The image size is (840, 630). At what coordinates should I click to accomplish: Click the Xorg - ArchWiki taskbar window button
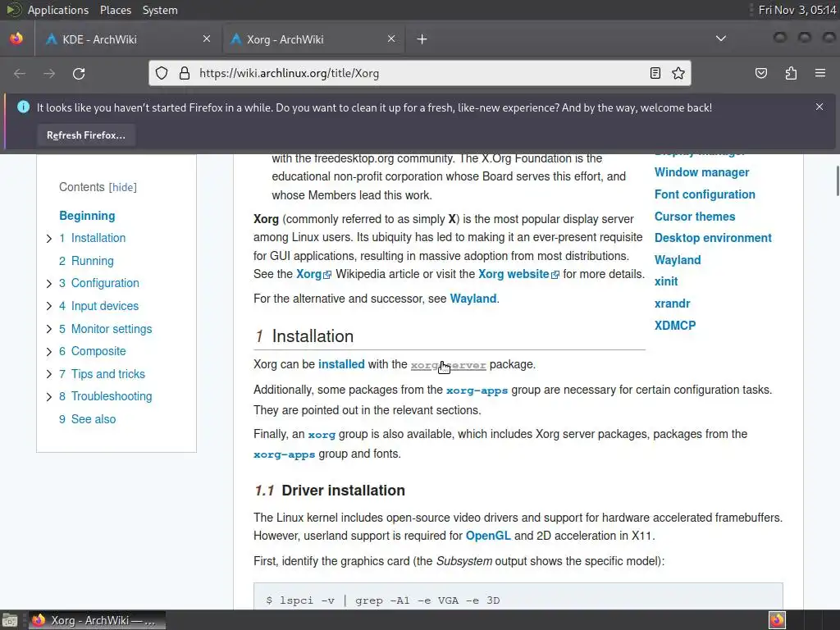[97, 620]
